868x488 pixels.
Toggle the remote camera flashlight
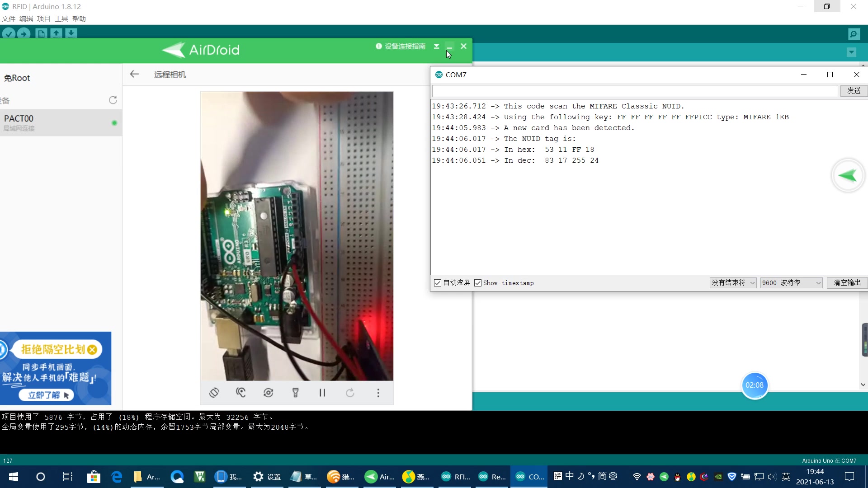tap(295, 393)
